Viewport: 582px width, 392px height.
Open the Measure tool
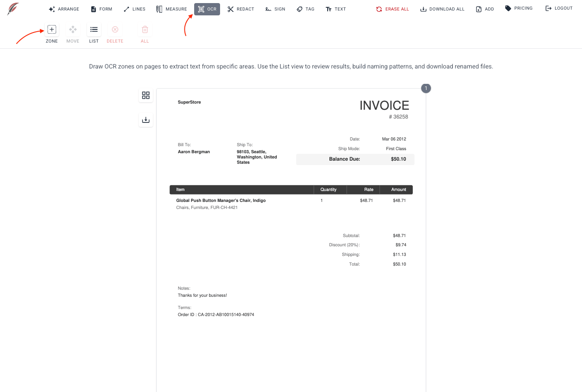click(x=172, y=9)
